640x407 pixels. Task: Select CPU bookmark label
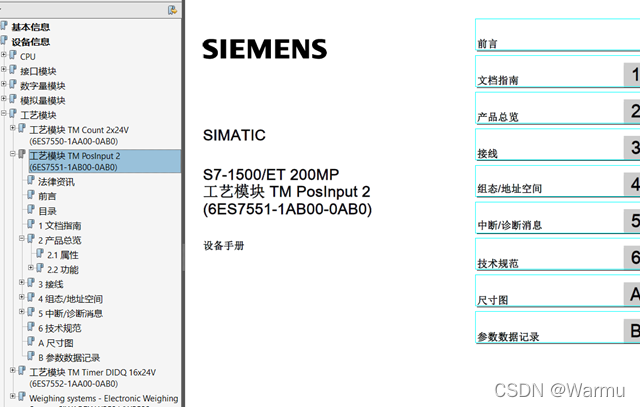tap(28, 57)
